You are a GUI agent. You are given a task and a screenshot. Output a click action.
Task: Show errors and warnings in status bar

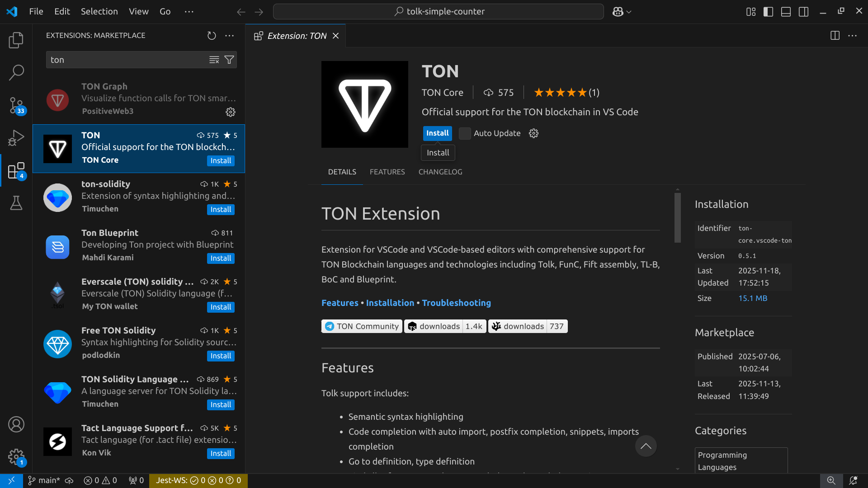click(x=100, y=480)
